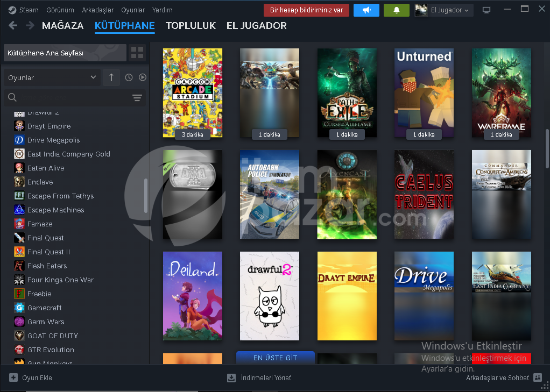
Task: Select Freebie icon in list
Action: pyautogui.click(x=19, y=294)
